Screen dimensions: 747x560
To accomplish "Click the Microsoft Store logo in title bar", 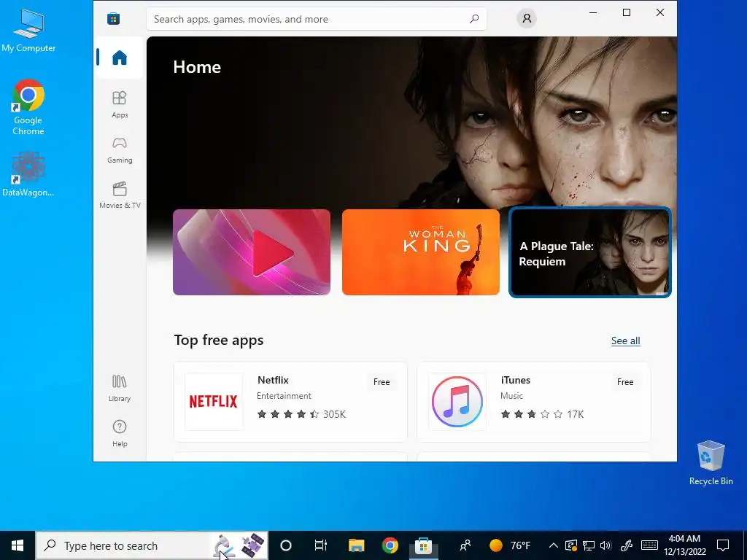I will pyautogui.click(x=113, y=18).
